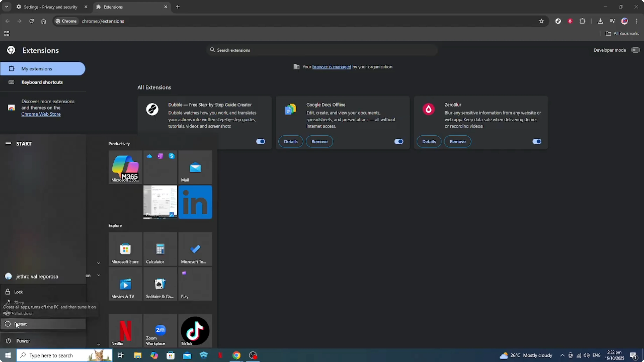
Task: Expand the app list chevron beside 'on'
Action: 99,275
